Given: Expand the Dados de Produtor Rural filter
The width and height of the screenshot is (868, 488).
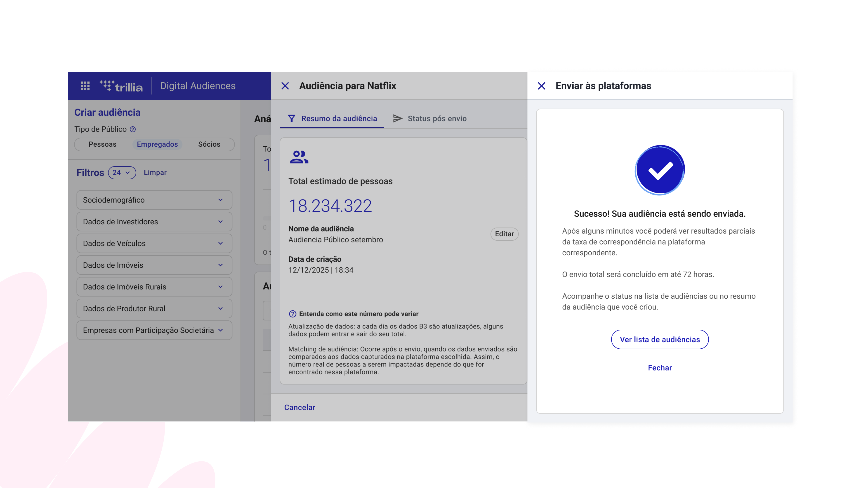Looking at the screenshot, I should [154, 308].
